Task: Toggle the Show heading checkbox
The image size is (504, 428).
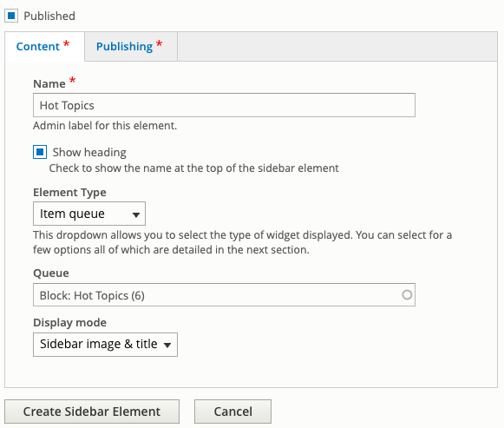Action: [40, 152]
